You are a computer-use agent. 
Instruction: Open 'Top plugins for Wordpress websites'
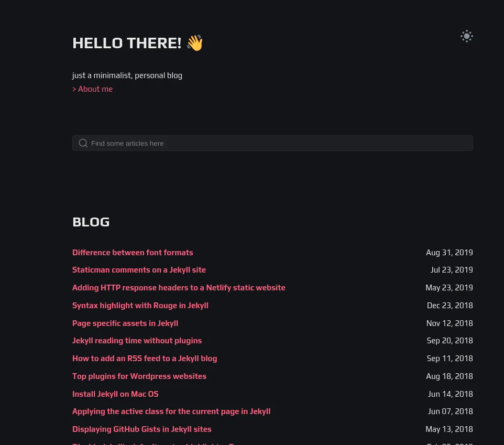[x=139, y=376]
